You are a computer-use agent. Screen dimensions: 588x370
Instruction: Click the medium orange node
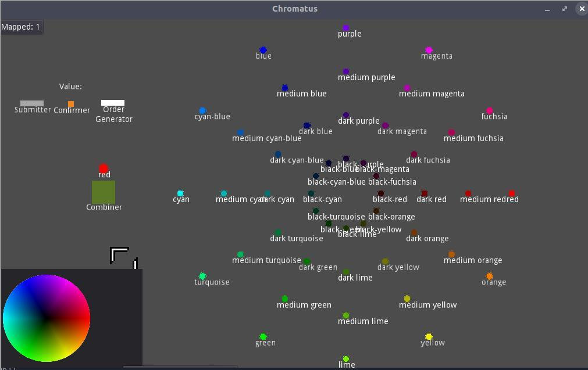coord(451,254)
